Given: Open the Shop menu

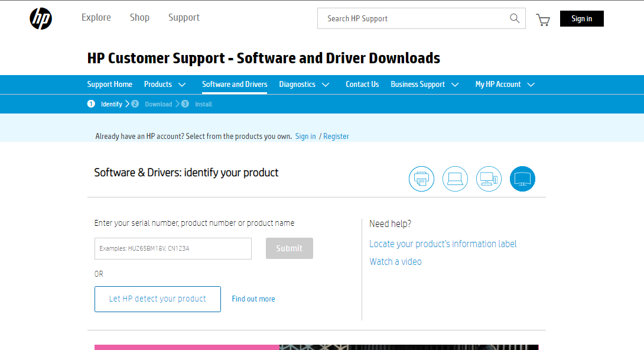Looking at the screenshot, I should click(x=139, y=18).
